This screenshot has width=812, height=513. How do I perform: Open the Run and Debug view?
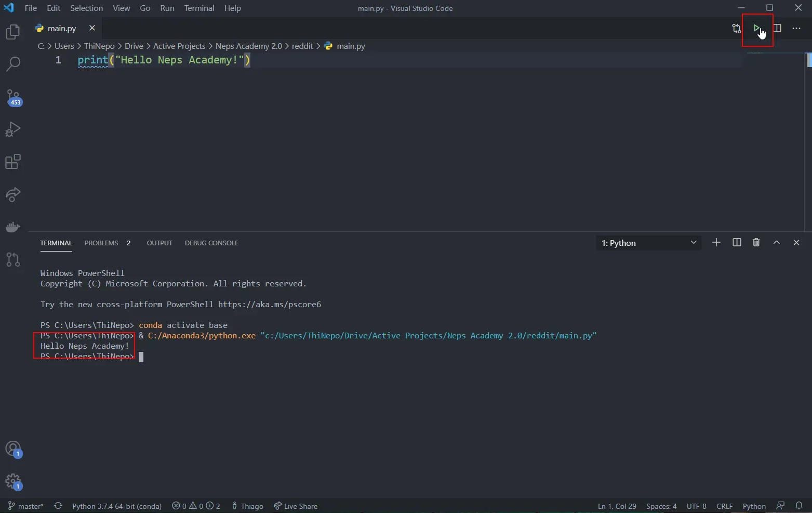coord(13,129)
